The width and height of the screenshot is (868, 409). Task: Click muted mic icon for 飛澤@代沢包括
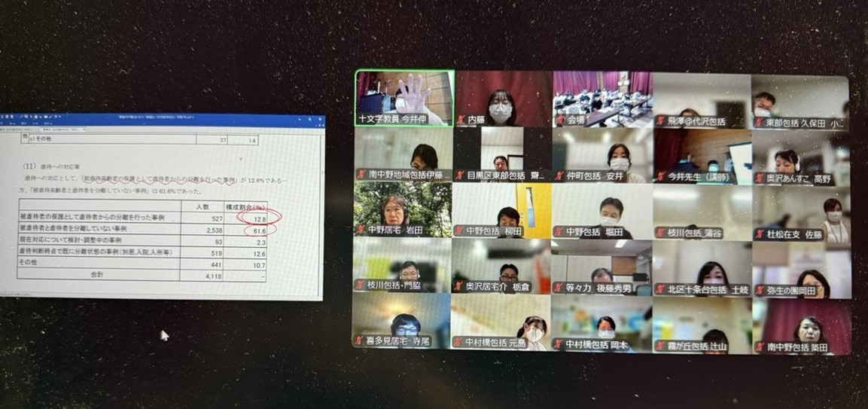(660, 121)
